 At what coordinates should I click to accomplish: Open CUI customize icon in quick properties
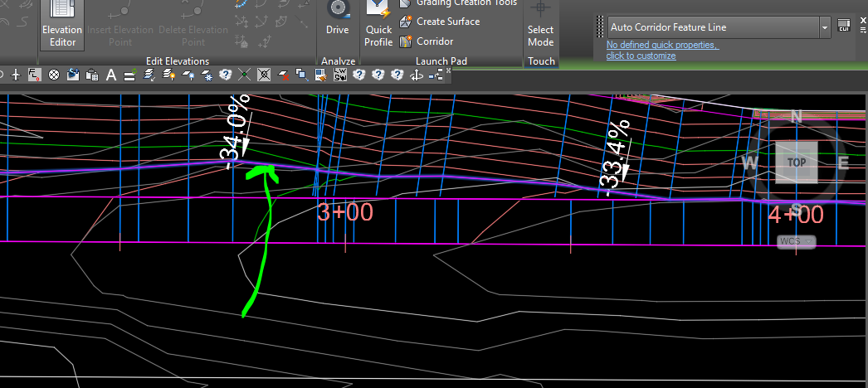844,26
